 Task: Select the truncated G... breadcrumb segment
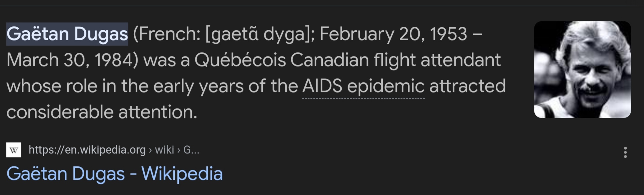(x=191, y=150)
